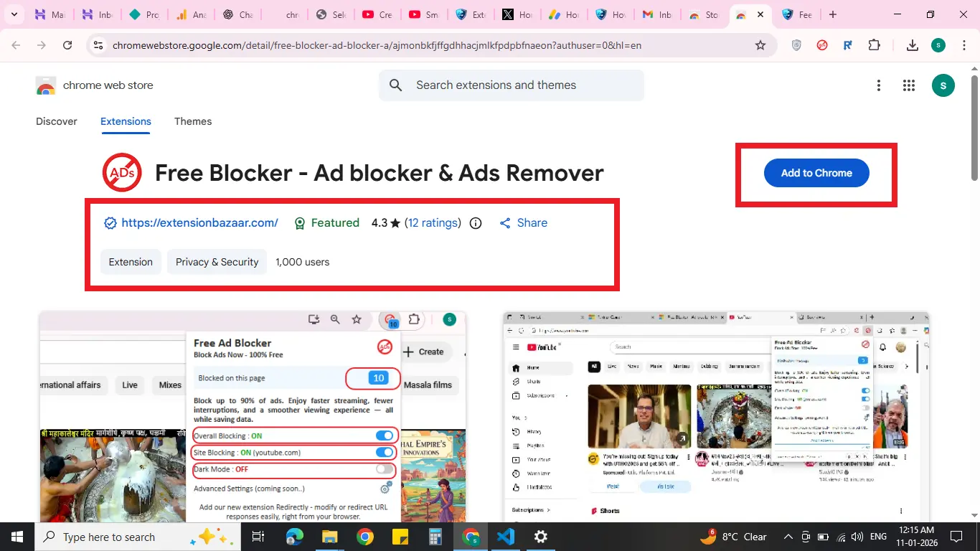Click the info icon beside the star rating
Viewport: 980px width, 551px height.
[x=475, y=223]
